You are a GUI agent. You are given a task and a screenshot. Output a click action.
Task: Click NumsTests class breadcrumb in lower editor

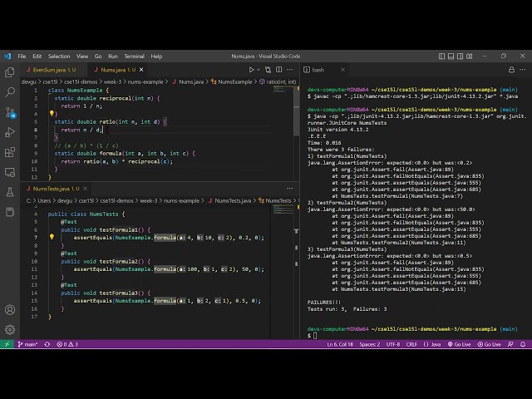pos(278,200)
